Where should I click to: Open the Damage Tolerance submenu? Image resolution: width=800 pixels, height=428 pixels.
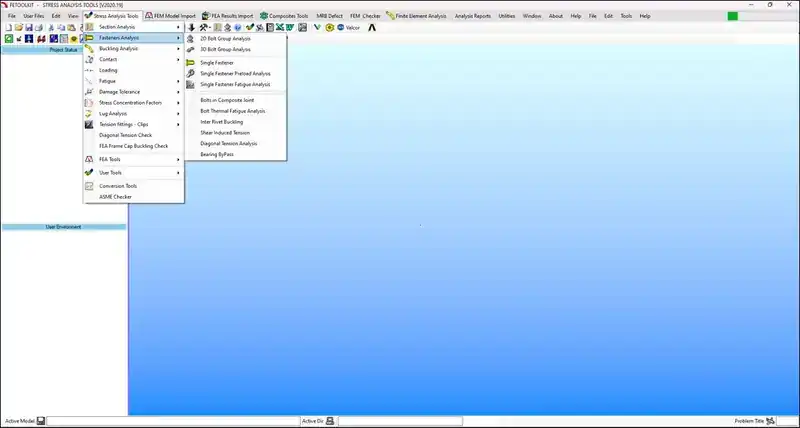coord(134,92)
